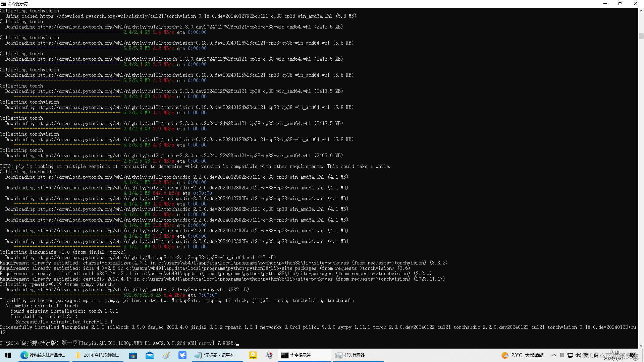Toggle the IME English input indicator

point(586,355)
